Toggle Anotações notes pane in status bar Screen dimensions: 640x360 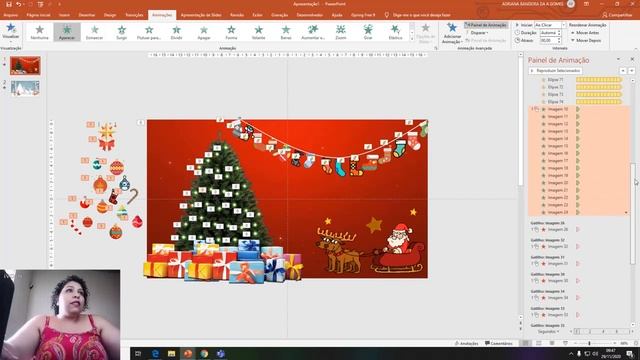466,343
